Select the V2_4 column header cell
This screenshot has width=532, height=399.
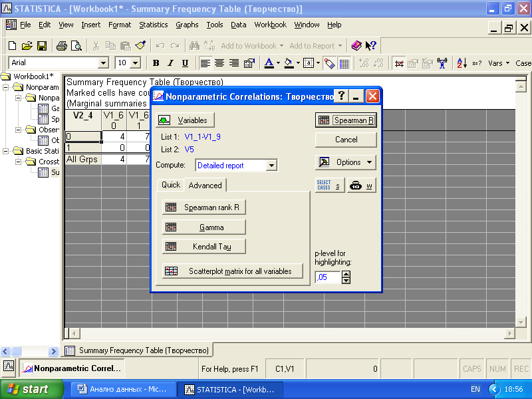pos(83,120)
